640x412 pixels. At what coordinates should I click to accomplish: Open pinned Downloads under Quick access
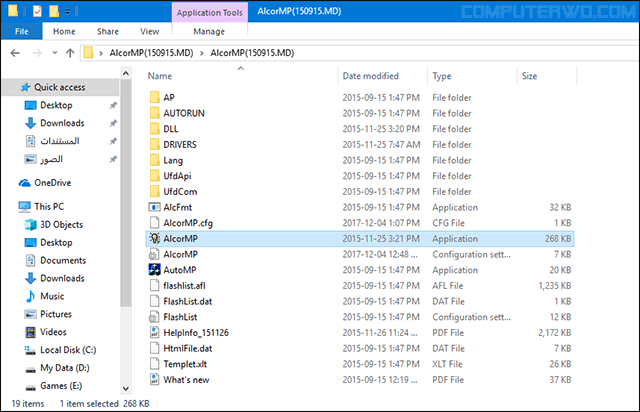click(62, 123)
